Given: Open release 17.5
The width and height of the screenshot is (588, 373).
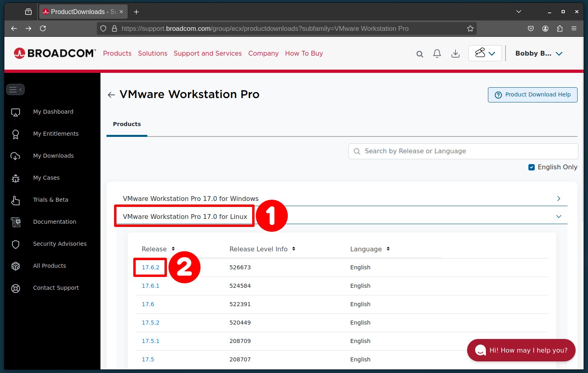Looking at the screenshot, I should click(x=148, y=359).
